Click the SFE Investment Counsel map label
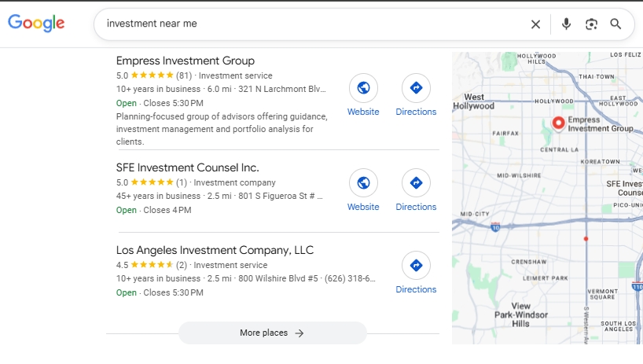643x364 pixels. (x=624, y=188)
